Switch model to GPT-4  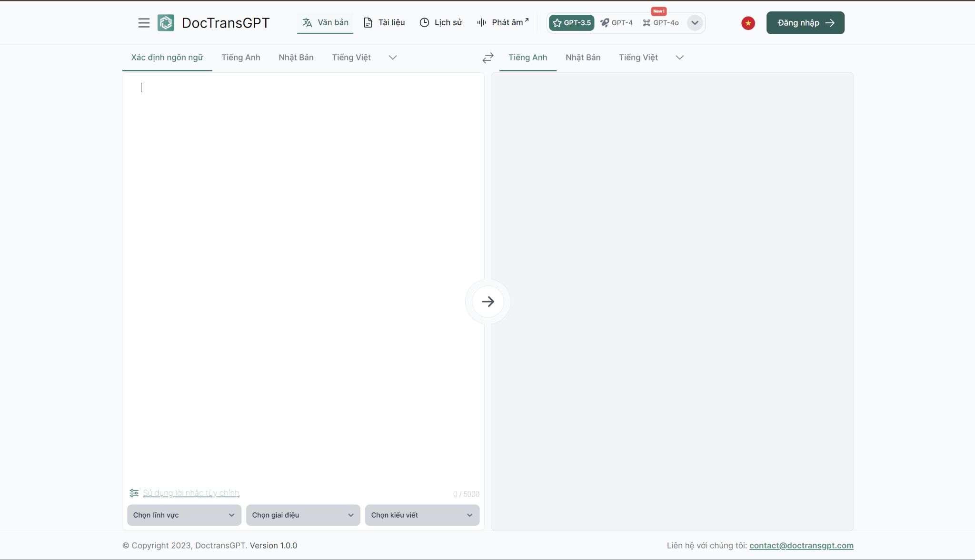coord(617,23)
